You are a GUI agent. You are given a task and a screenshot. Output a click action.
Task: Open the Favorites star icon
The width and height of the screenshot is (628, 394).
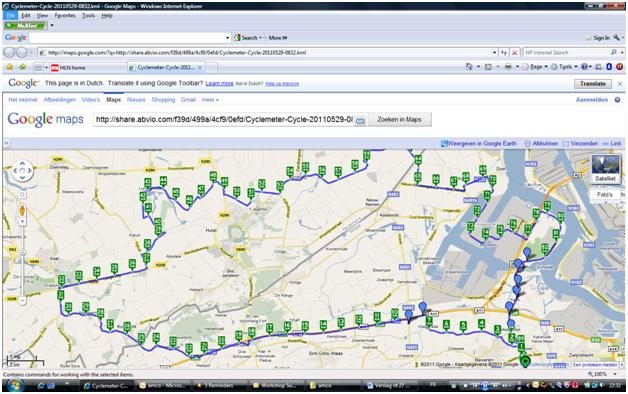point(10,67)
